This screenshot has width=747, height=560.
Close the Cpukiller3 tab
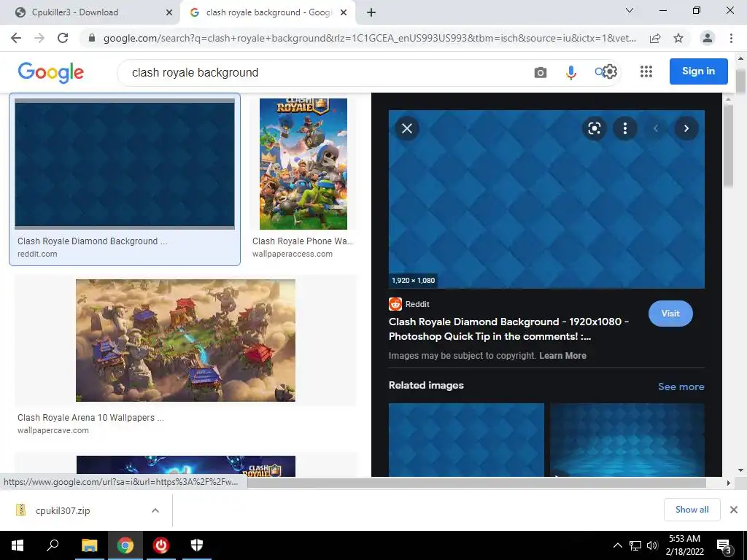click(169, 13)
